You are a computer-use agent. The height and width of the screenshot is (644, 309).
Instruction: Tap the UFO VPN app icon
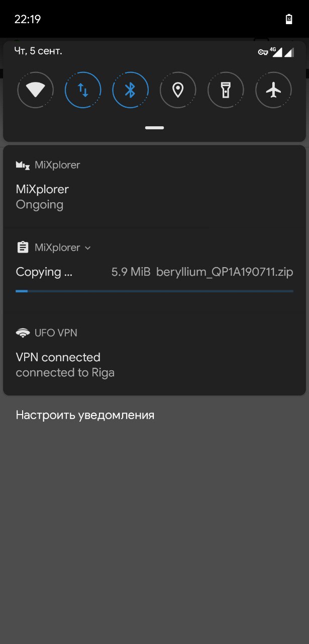pyautogui.click(x=23, y=333)
